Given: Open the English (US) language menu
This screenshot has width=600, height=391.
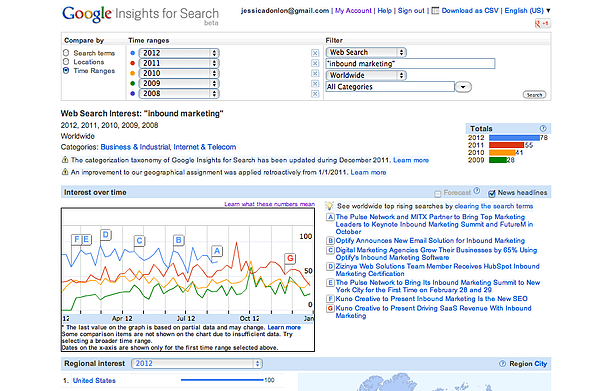Looking at the screenshot, I should (x=527, y=11).
